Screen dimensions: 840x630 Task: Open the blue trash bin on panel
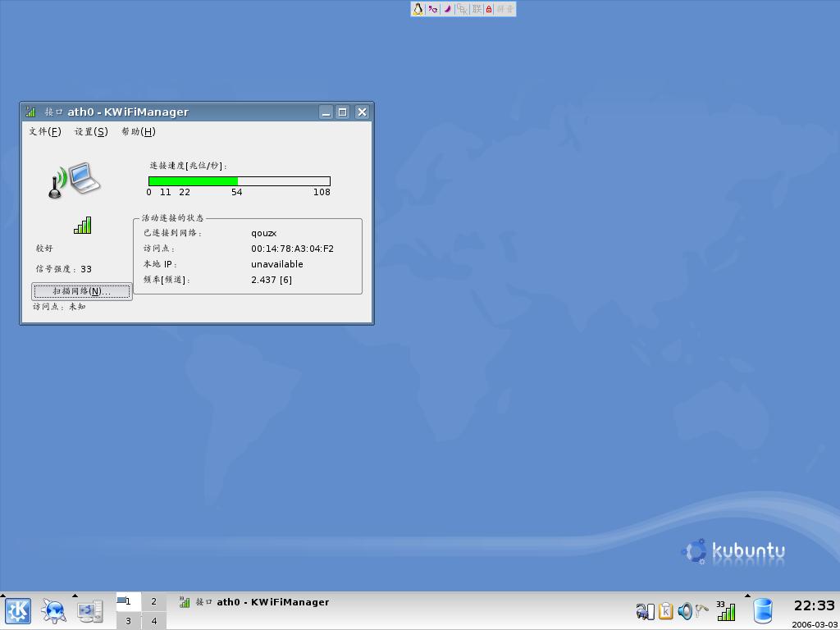(x=763, y=611)
